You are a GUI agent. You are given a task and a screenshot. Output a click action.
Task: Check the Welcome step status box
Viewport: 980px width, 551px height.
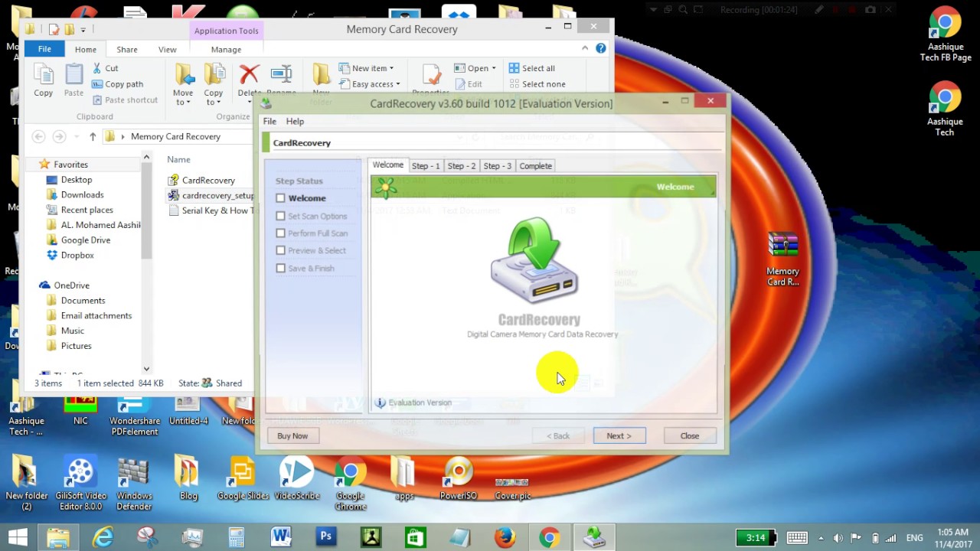[x=280, y=198]
